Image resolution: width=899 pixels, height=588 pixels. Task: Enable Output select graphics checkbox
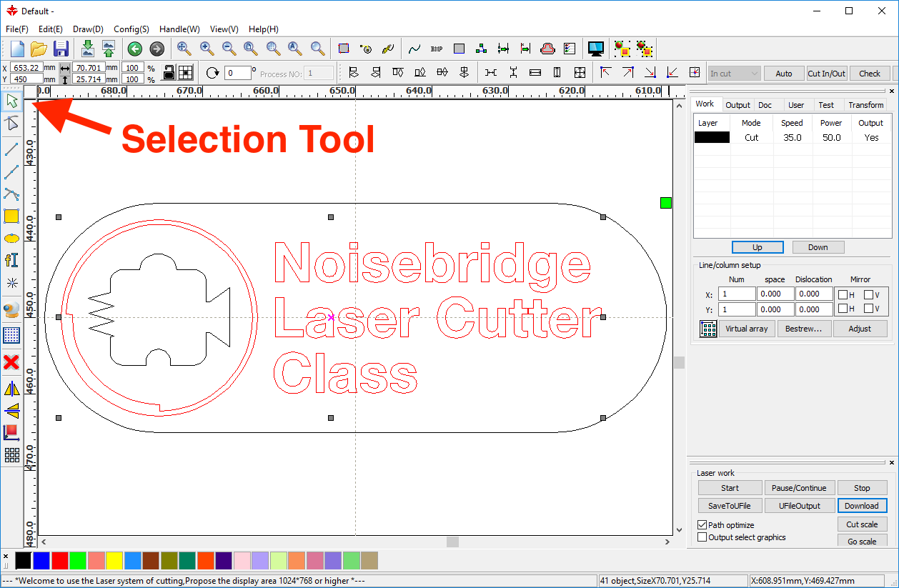(x=702, y=537)
